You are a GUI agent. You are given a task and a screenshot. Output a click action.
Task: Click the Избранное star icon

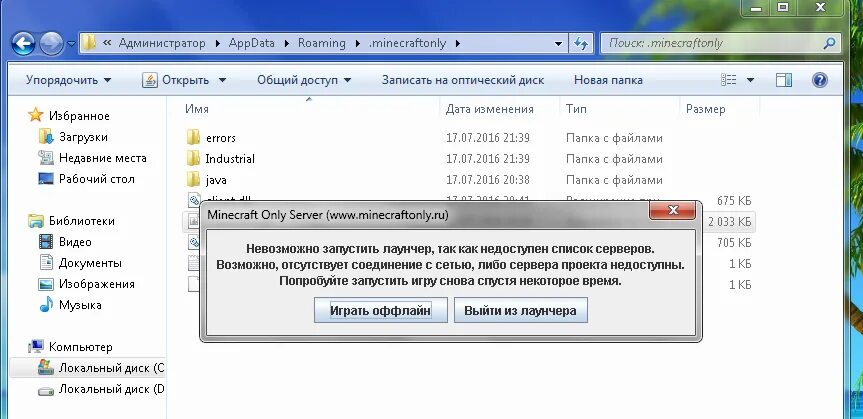click(36, 115)
